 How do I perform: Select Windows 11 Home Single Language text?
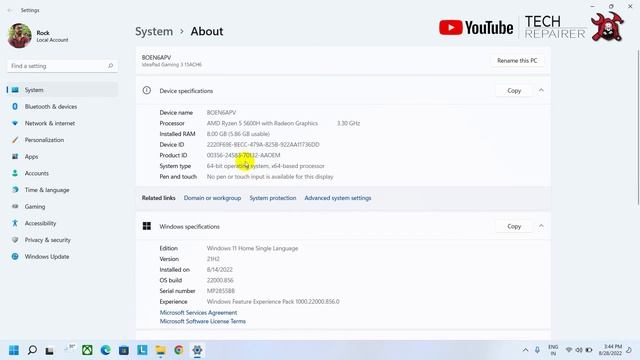click(252, 248)
